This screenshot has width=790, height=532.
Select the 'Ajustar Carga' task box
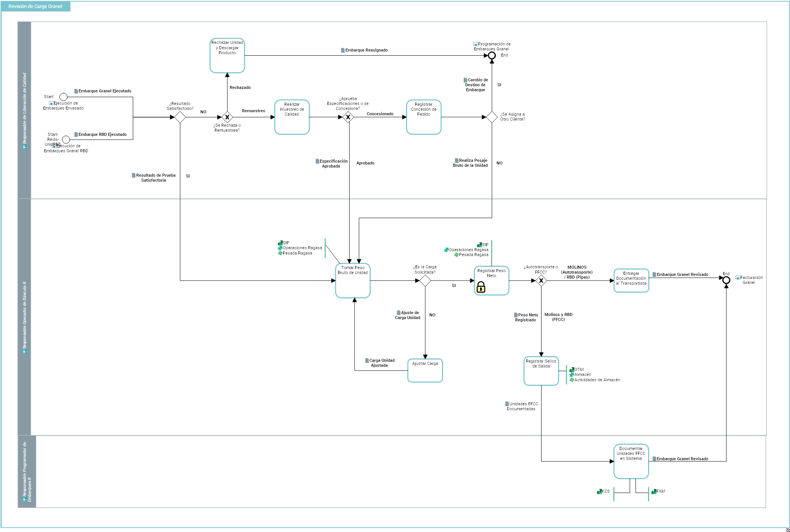point(425,370)
